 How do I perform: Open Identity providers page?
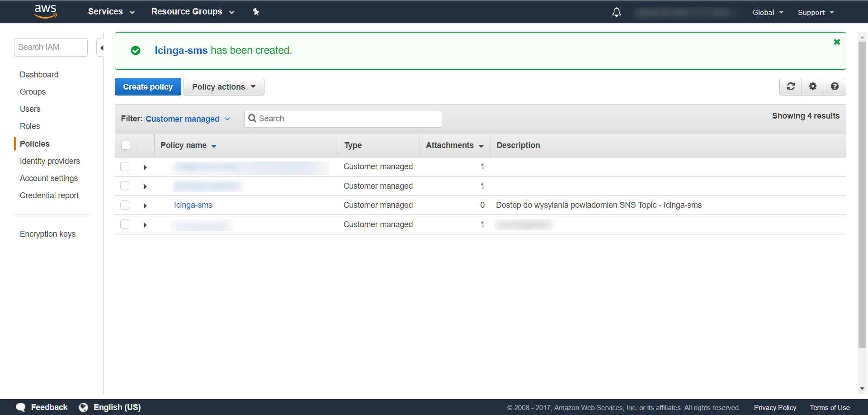coord(50,161)
